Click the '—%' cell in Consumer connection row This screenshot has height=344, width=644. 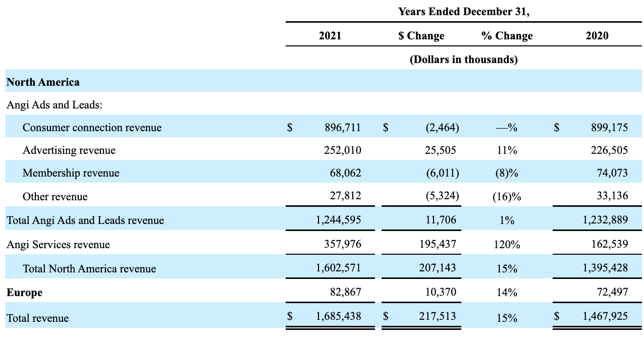[507, 128]
